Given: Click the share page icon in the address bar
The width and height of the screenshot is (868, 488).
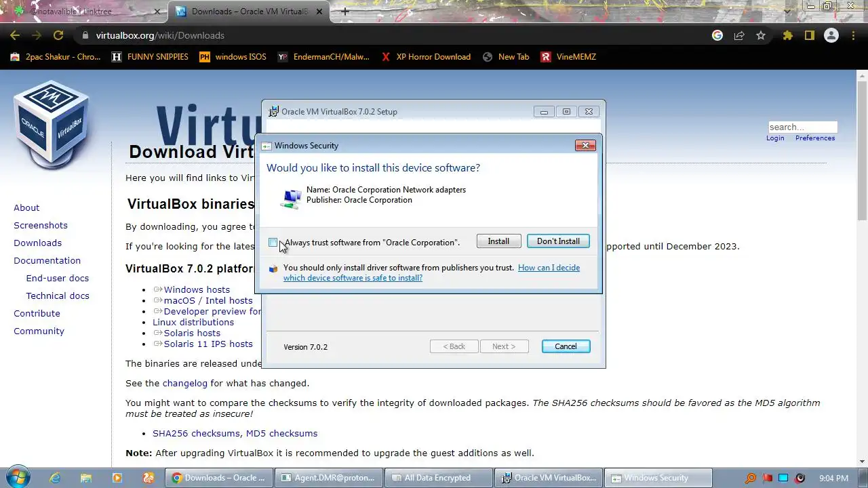Looking at the screenshot, I should (x=739, y=35).
